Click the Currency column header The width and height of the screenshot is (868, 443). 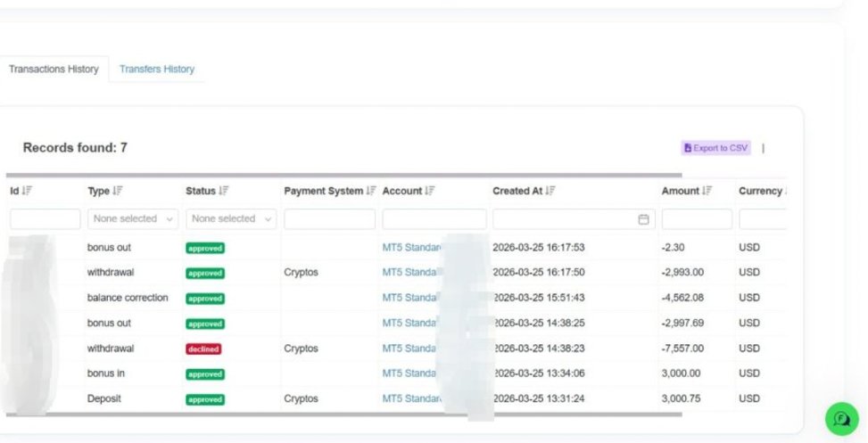(x=761, y=191)
